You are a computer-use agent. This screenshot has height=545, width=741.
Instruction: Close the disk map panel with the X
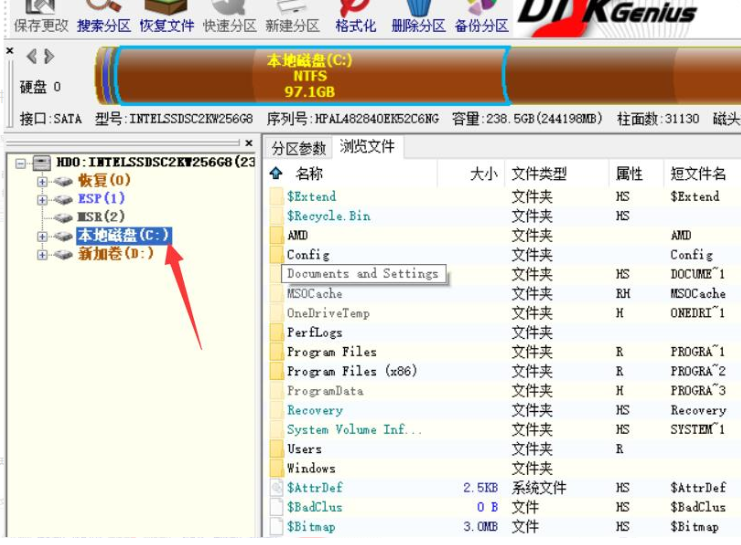(9, 50)
